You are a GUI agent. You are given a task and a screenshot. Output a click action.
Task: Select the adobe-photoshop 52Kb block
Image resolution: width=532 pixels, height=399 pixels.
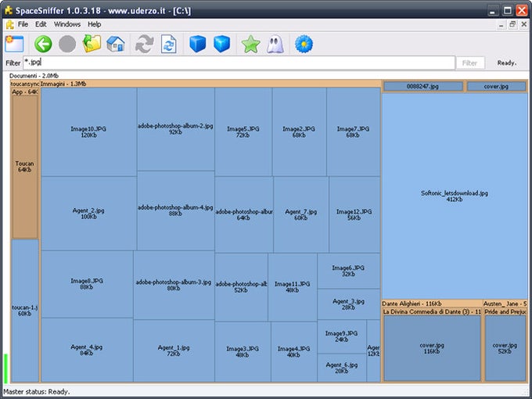tap(241, 287)
